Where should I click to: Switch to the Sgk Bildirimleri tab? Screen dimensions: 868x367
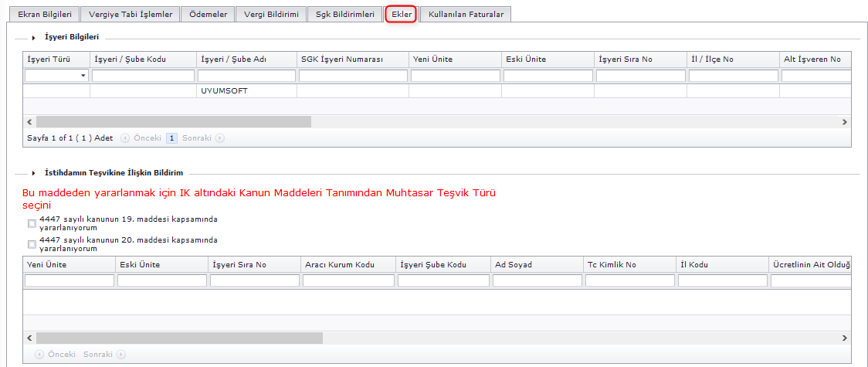coord(344,14)
